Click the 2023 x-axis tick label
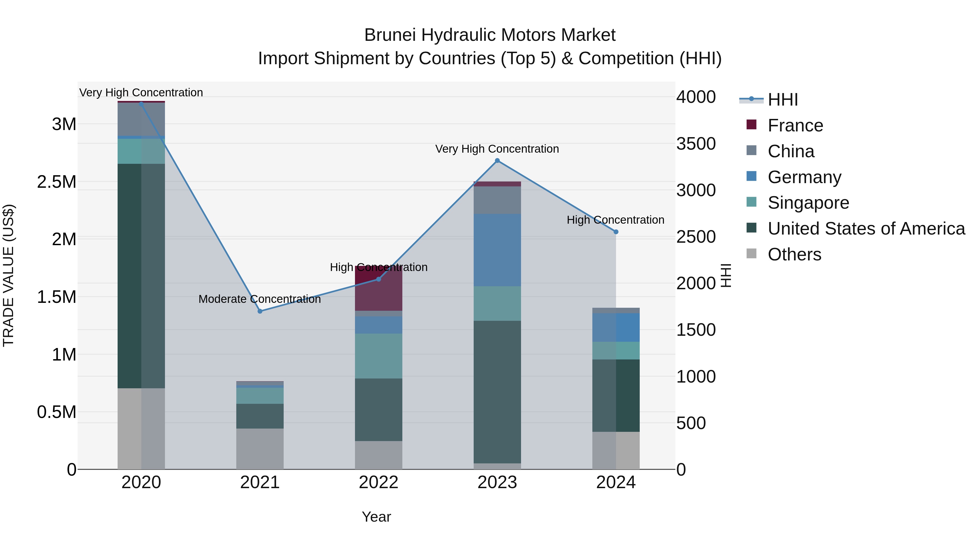Image resolution: width=980 pixels, height=551 pixels. [497, 482]
